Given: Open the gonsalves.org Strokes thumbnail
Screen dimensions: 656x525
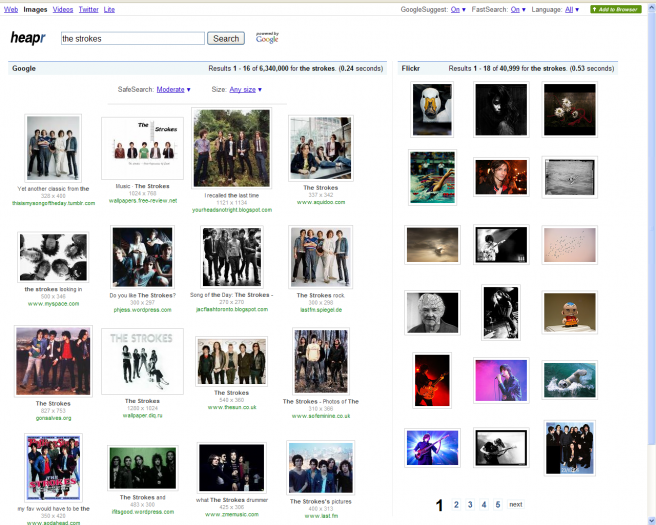Looking at the screenshot, I should point(53,361).
